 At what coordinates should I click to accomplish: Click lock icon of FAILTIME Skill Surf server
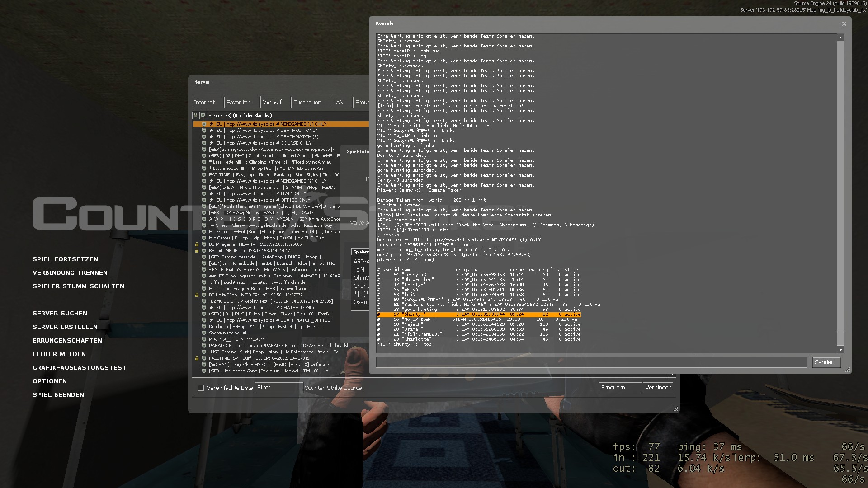(x=197, y=358)
